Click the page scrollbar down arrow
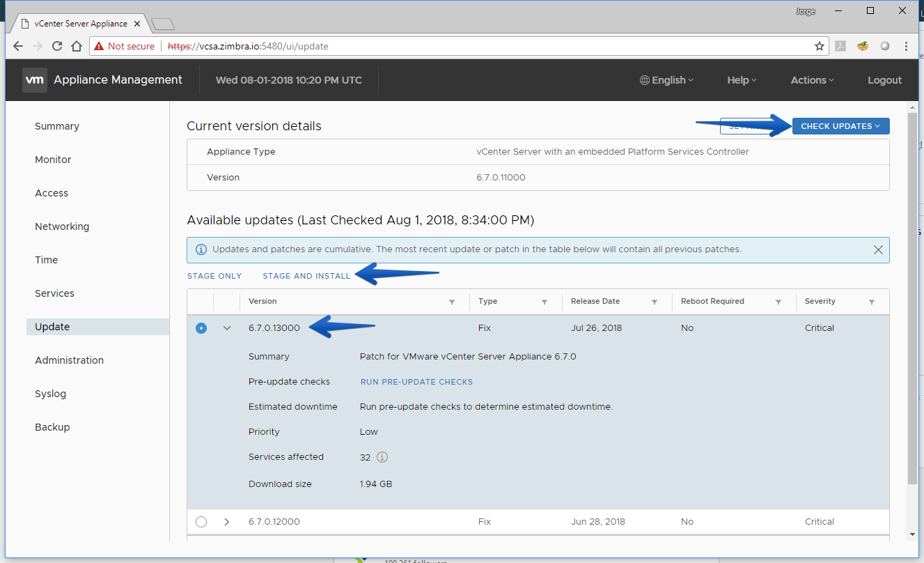This screenshot has width=924, height=563. 912,534
